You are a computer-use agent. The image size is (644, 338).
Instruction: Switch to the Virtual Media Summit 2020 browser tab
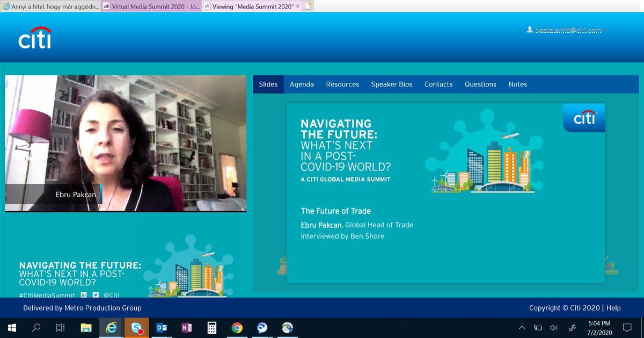click(151, 7)
